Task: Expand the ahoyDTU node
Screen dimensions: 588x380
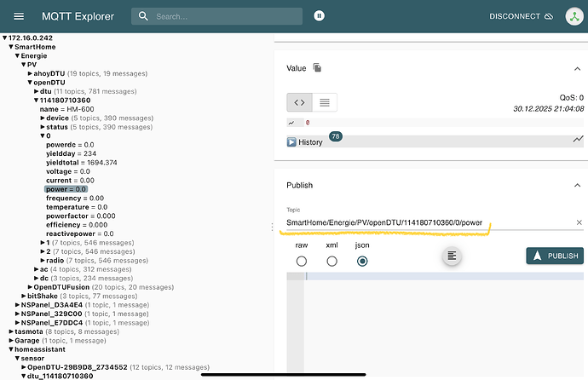Action: pyautogui.click(x=30, y=73)
